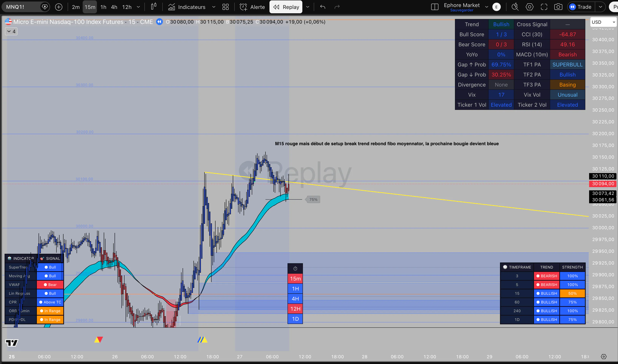Screen dimensions: 618x364
Task: Click the 240 timeframe BULLISH trend cell
Action: coord(547,311)
